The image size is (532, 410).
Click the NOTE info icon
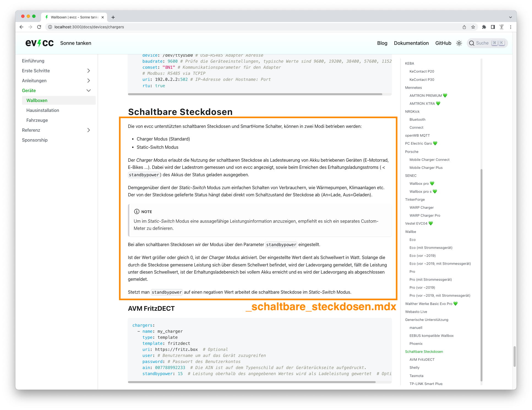point(137,211)
